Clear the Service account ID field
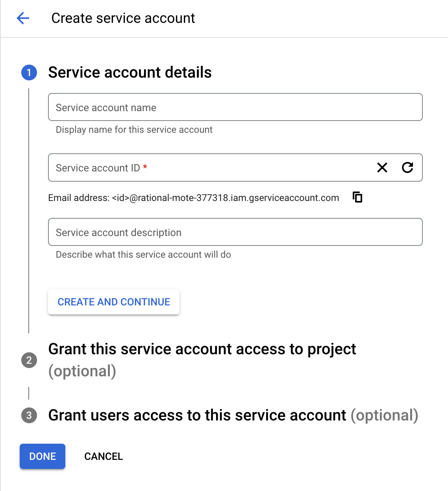448x491 pixels. (x=382, y=167)
